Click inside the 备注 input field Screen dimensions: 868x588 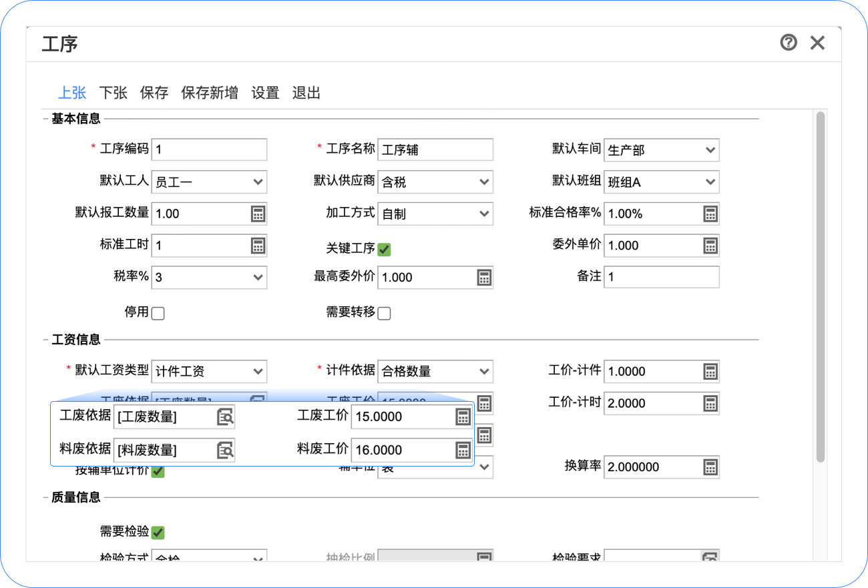[x=661, y=277]
